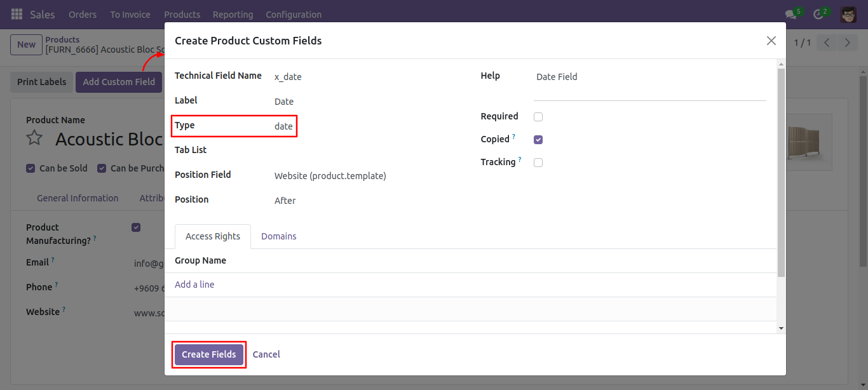Image resolution: width=868 pixels, height=390 pixels.
Task: Show help tooltip for Copied
Action: point(514,137)
